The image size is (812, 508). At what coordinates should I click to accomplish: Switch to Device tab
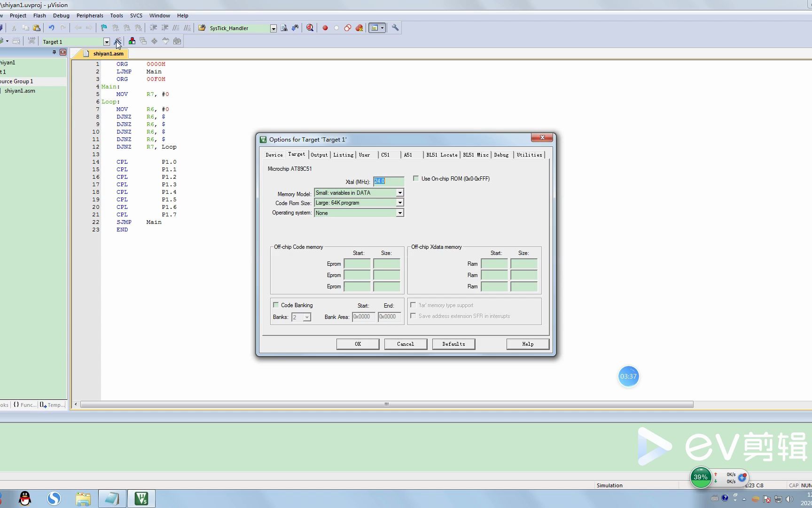click(x=274, y=155)
